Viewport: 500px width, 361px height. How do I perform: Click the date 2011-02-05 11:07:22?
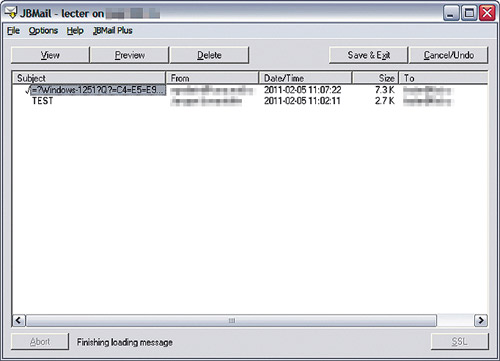point(303,90)
